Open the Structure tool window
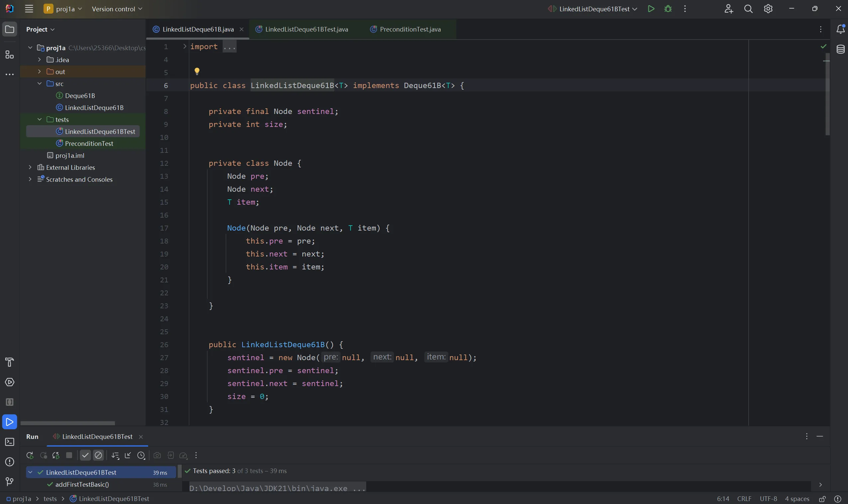The image size is (848, 504). pyautogui.click(x=10, y=54)
